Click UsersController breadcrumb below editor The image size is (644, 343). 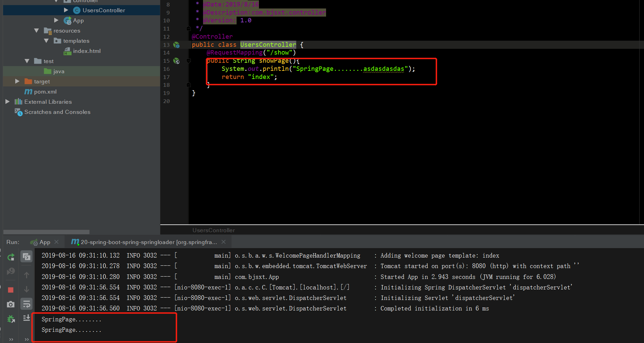tap(214, 230)
